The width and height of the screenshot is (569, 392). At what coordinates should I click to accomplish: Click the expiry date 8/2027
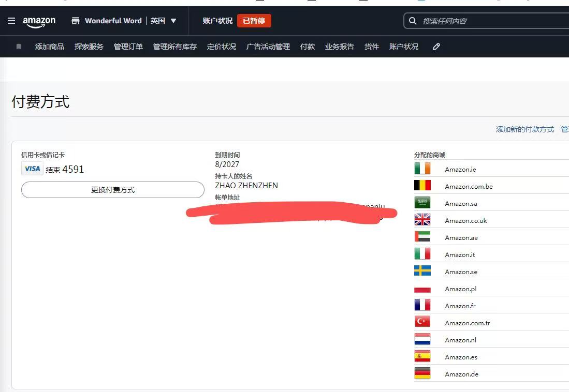(227, 164)
